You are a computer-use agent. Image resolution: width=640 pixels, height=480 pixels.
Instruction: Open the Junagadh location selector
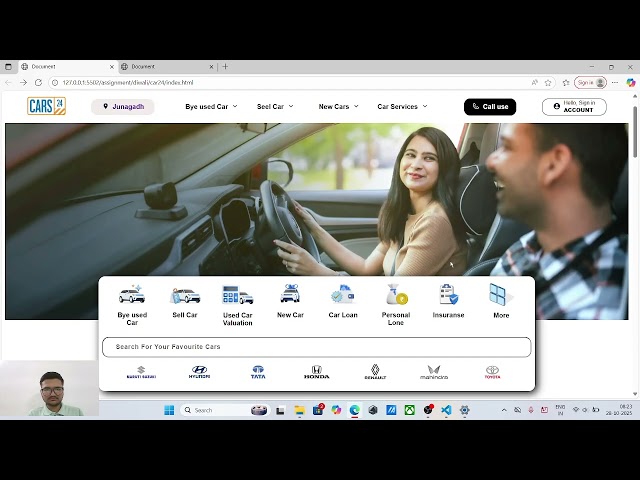tap(123, 107)
